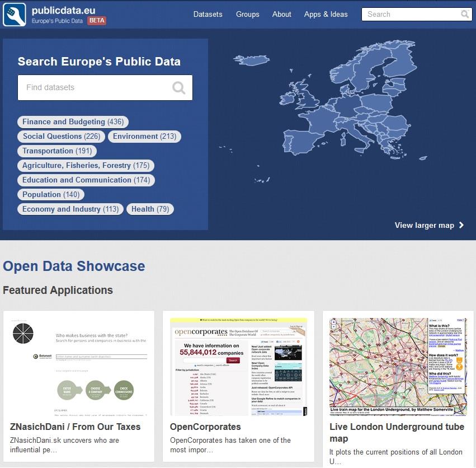Click the ZNasichDani / From Our Taxes title

pyautogui.click(x=76, y=427)
